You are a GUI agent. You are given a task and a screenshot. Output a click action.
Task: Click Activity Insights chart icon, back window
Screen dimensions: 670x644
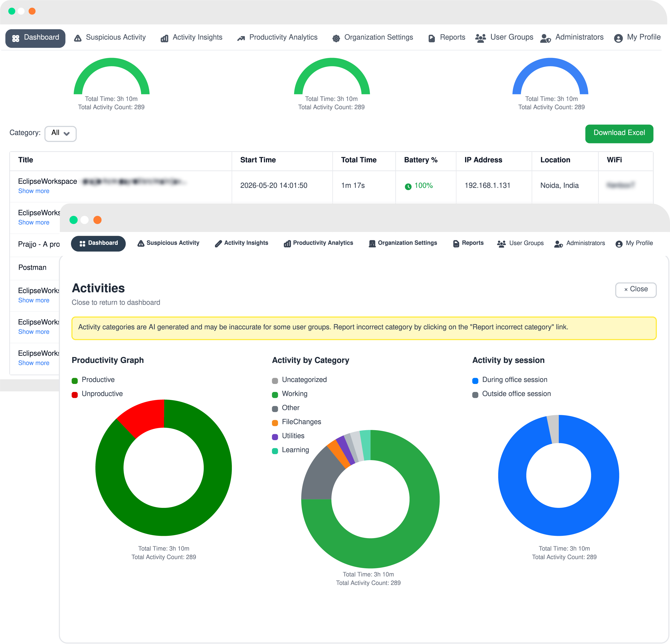pos(164,38)
